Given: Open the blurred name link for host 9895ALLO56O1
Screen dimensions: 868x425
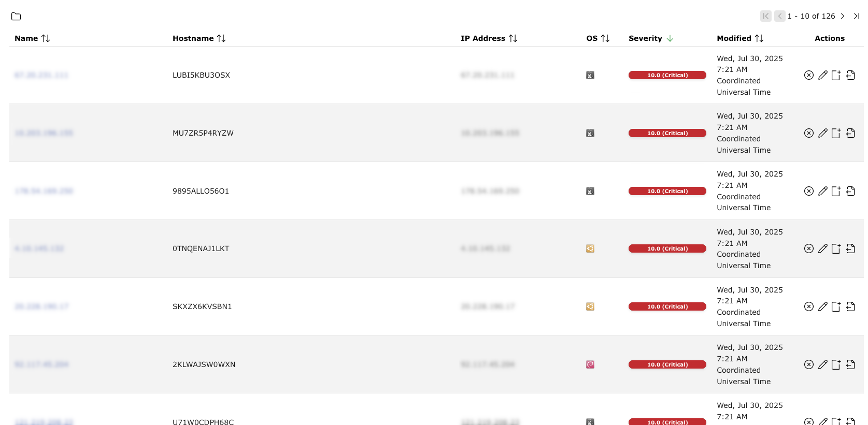Looking at the screenshot, I should [x=44, y=191].
